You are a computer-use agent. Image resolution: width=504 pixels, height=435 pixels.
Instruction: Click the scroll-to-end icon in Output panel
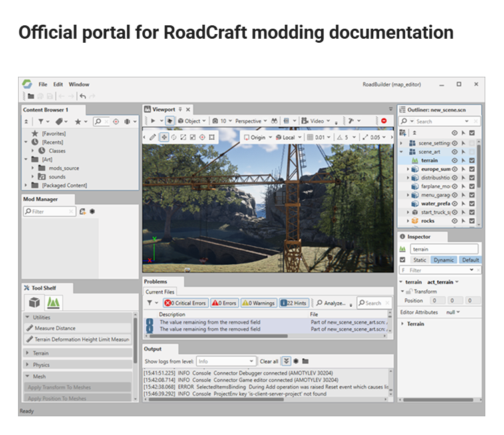(286, 361)
